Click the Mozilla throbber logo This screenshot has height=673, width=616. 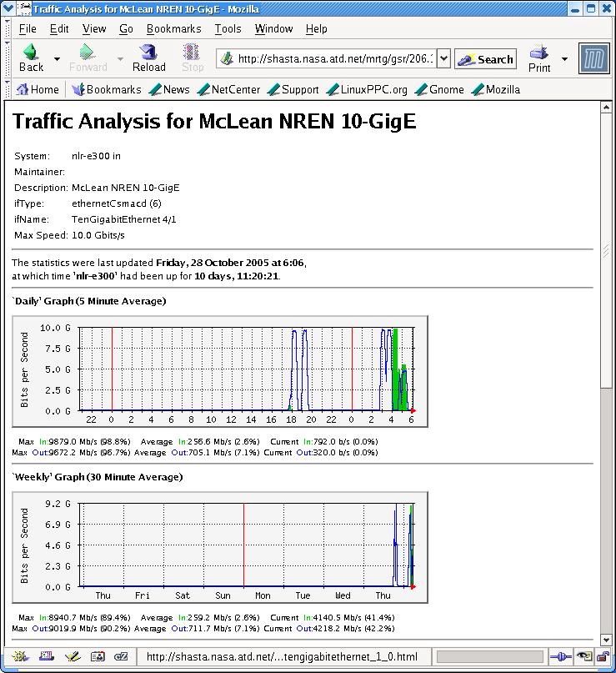[x=593, y=58]
